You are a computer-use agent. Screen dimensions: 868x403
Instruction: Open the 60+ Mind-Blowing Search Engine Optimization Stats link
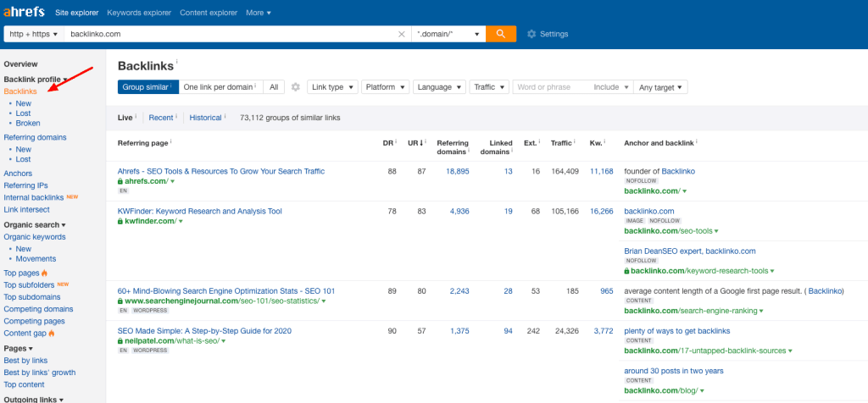click(x=225, y=290)
